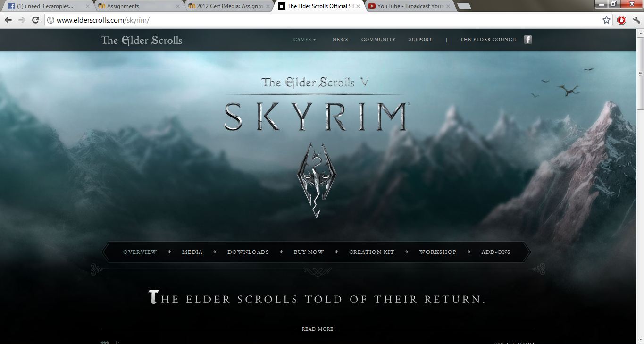Screen dimensions: 644x344
Task: Open the CREATION KIT section
Action: [371, 252]
